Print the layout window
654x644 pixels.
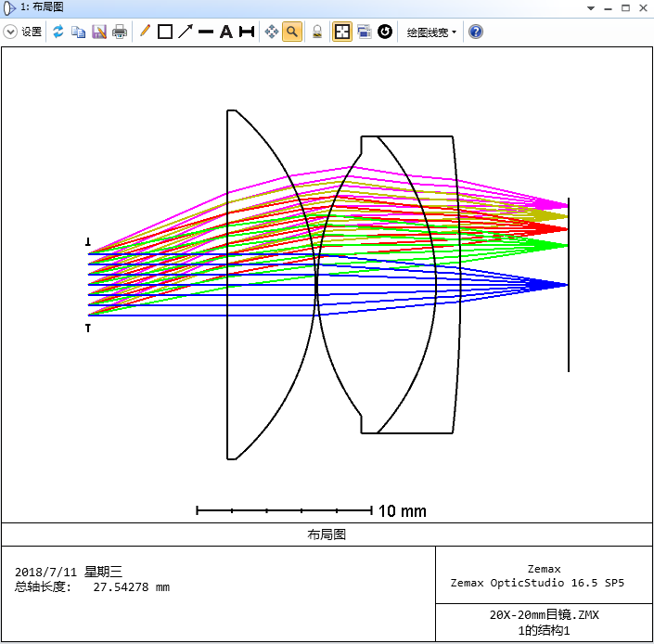point(120,32)
